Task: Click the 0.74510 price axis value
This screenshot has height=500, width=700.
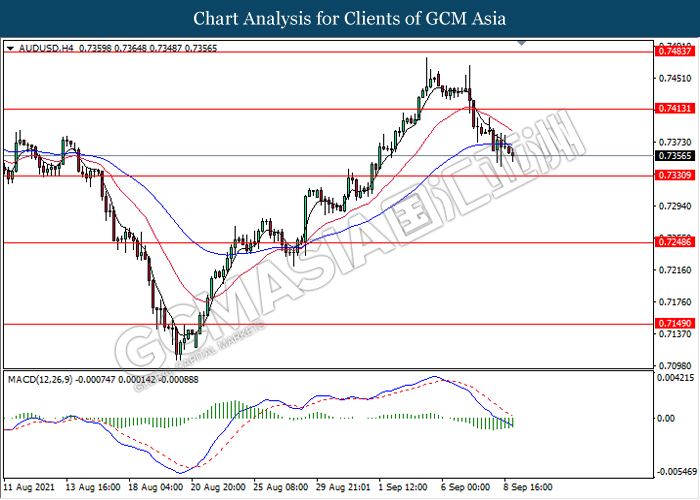Action: tap(675, 79)
